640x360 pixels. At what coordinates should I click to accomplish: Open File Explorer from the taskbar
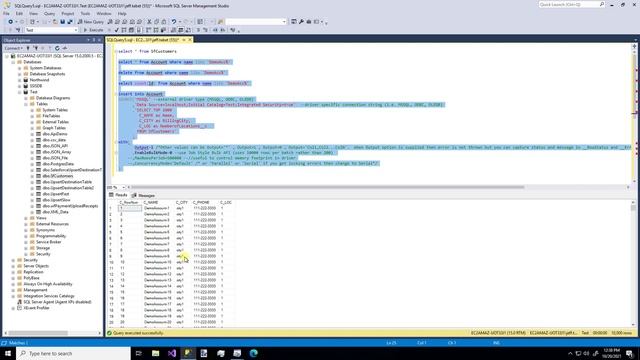(156, 353)
